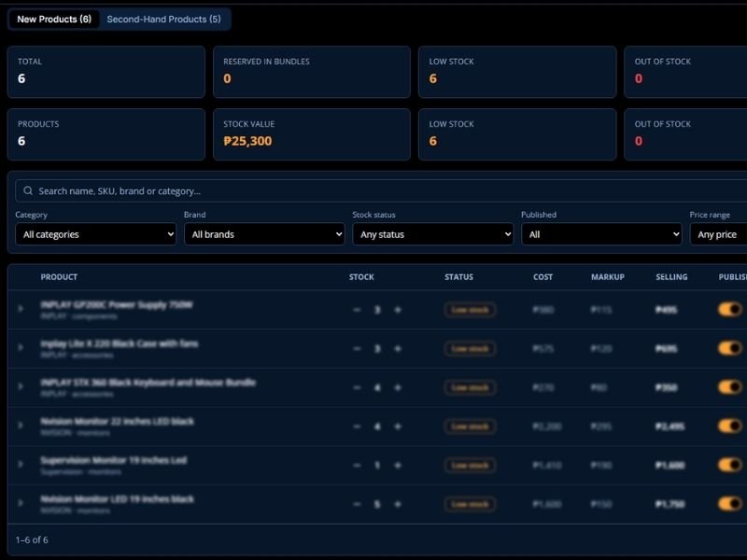Expand the Nvision Monitor LED 19 inches row
The height and width of the screenshot is (560, 747).
21,503
